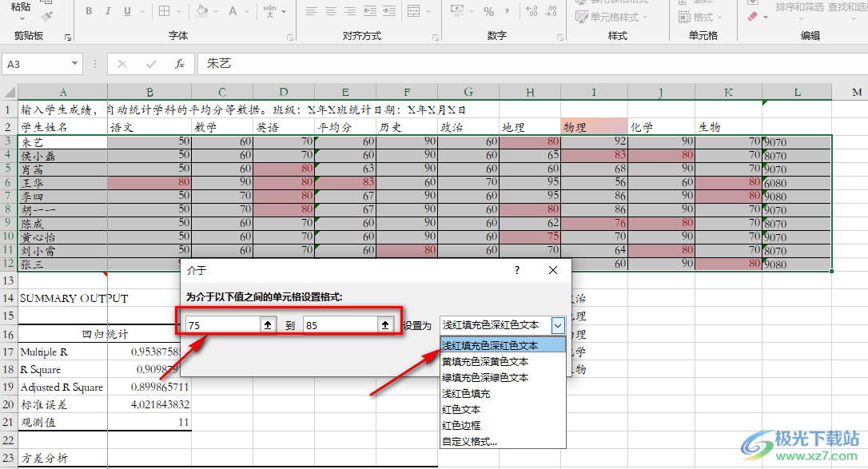Click the Decrease Indent icon
Screen dimensions: 868x469
[370, 11]
